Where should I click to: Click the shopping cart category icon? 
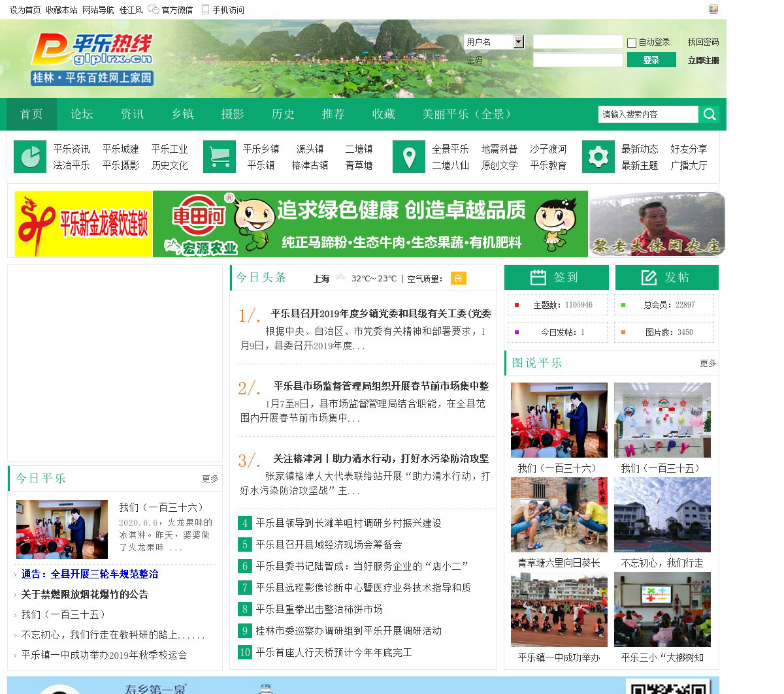pyautogui.click(x=220, y=157)
